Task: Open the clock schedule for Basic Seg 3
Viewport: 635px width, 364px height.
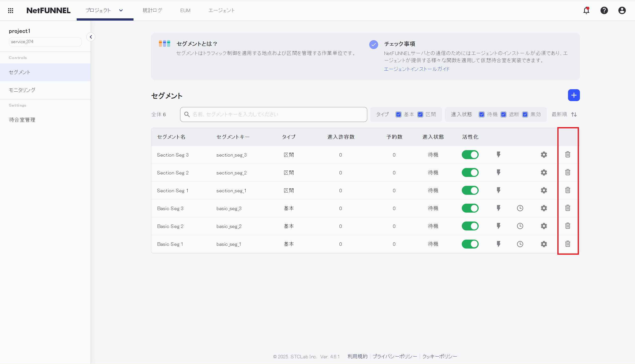Action: [520, 208]
